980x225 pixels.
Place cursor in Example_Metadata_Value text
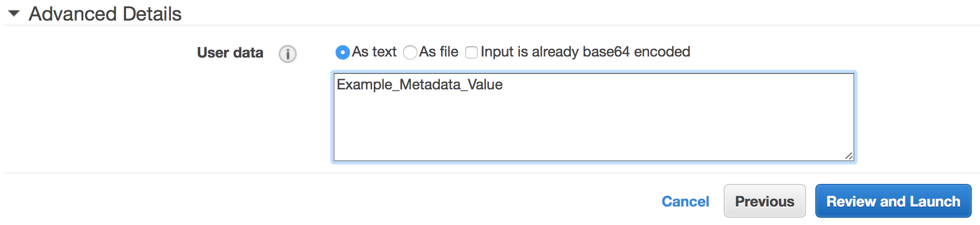tap(419, 85)
